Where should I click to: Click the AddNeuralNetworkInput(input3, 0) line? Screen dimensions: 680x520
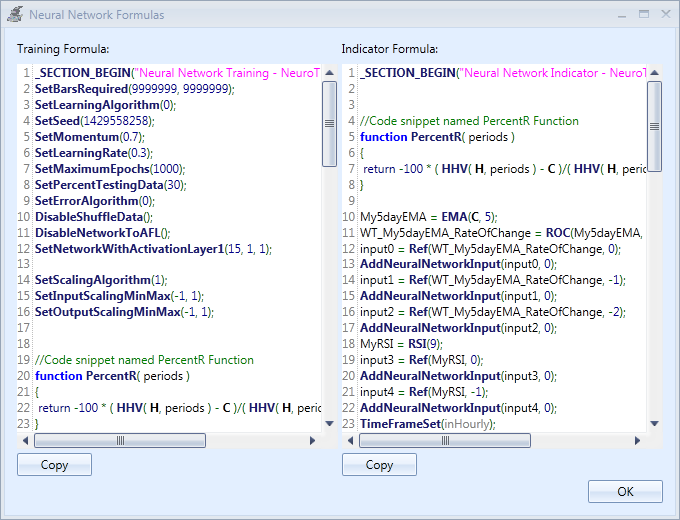[x=458, y=376]
